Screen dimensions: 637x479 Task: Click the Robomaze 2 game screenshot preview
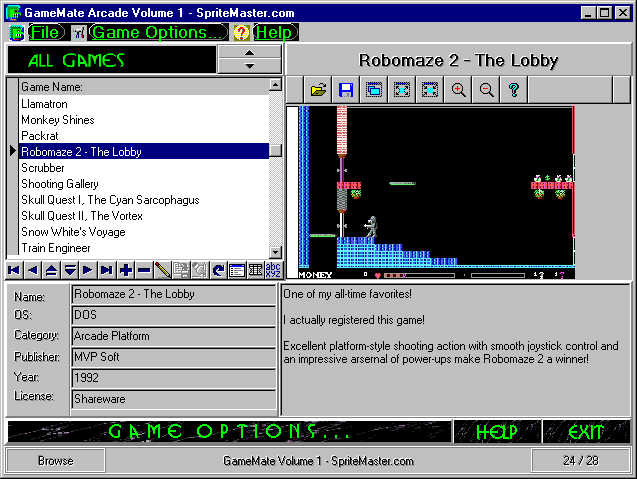point(437,193)
